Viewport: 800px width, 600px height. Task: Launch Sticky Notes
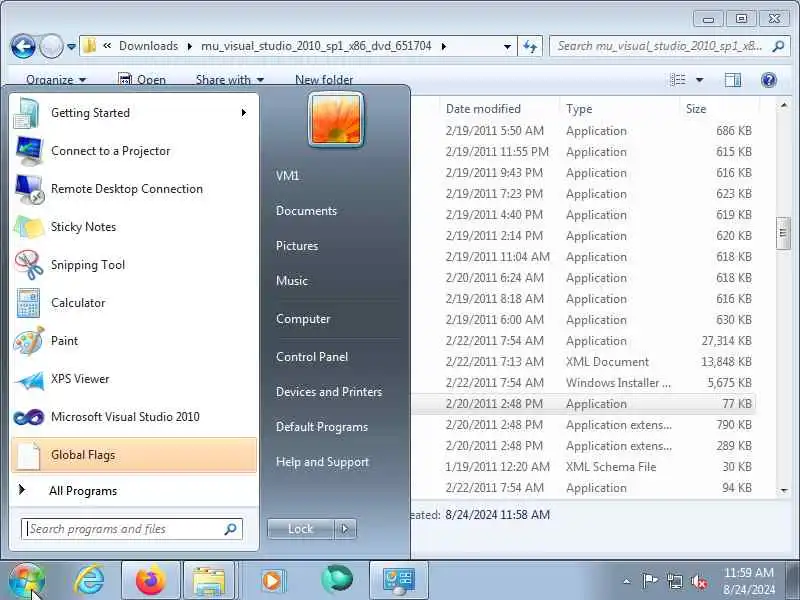[x=134, y=227]
